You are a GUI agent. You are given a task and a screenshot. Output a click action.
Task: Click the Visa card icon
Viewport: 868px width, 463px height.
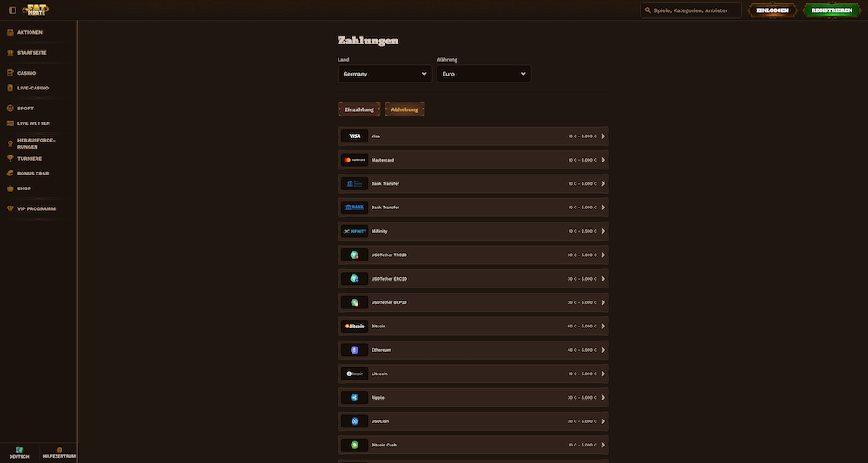pos(354,136)
